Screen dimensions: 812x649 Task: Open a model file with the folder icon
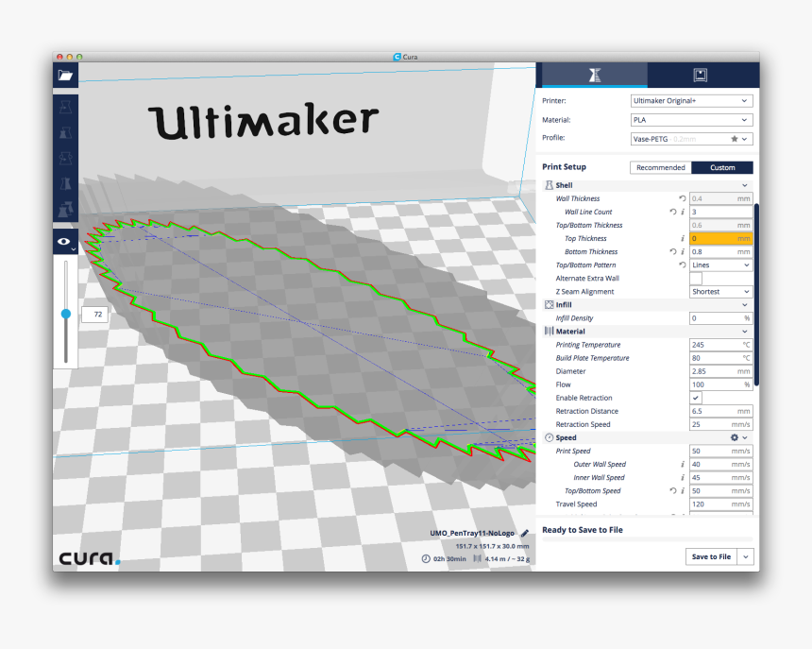click(x=65, y=75)
